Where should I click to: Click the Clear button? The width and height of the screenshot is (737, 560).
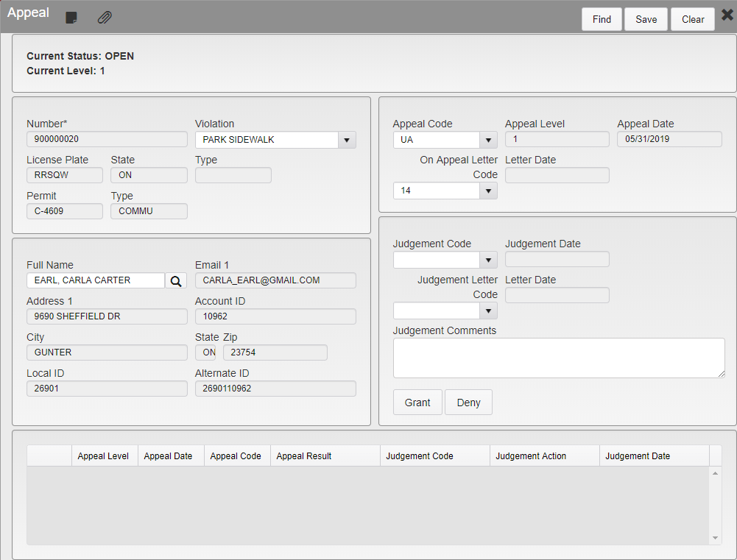point(693,19)
